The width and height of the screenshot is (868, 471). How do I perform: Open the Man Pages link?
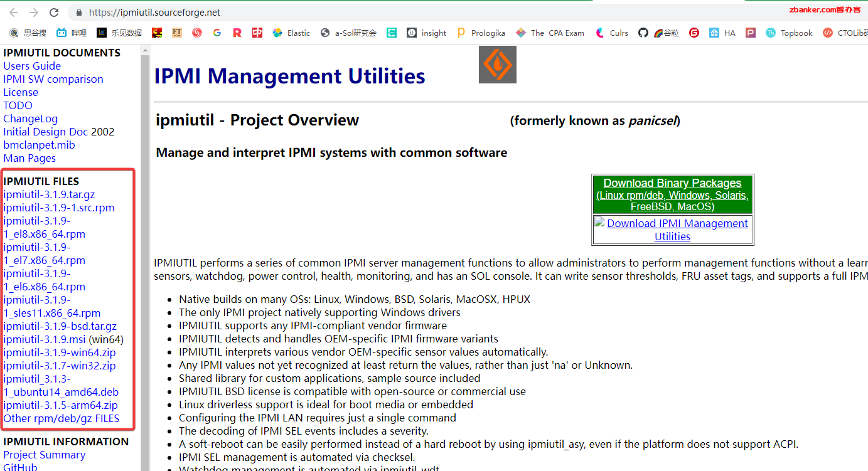(29, 158)
